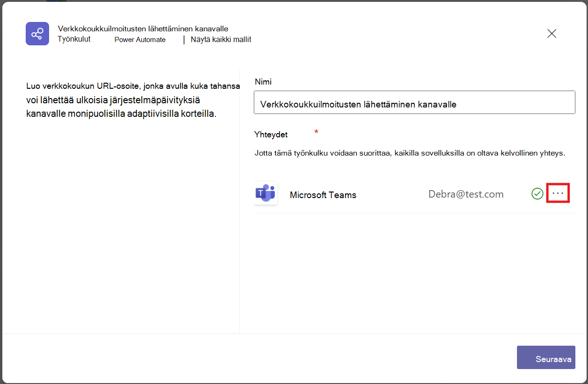Click the text 'Jotta tämä työnkulku voidaan suorittaa'

click(410, 153)
